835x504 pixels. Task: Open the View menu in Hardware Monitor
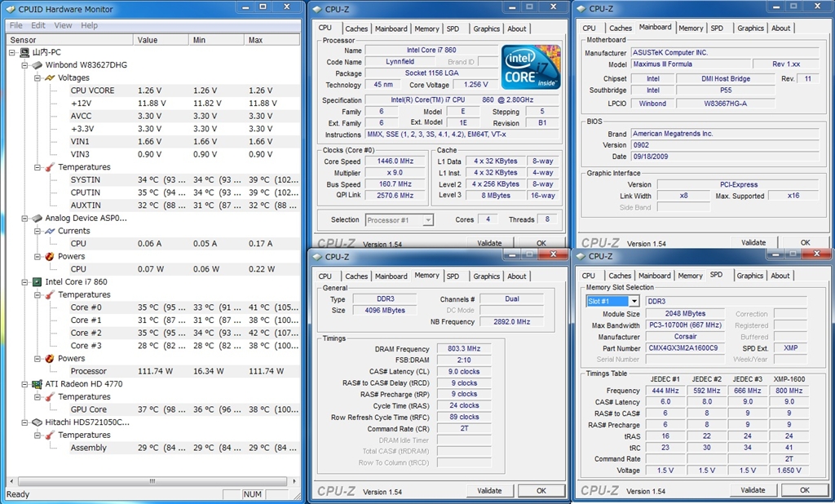pyautogui.click(x=63, y=25)
